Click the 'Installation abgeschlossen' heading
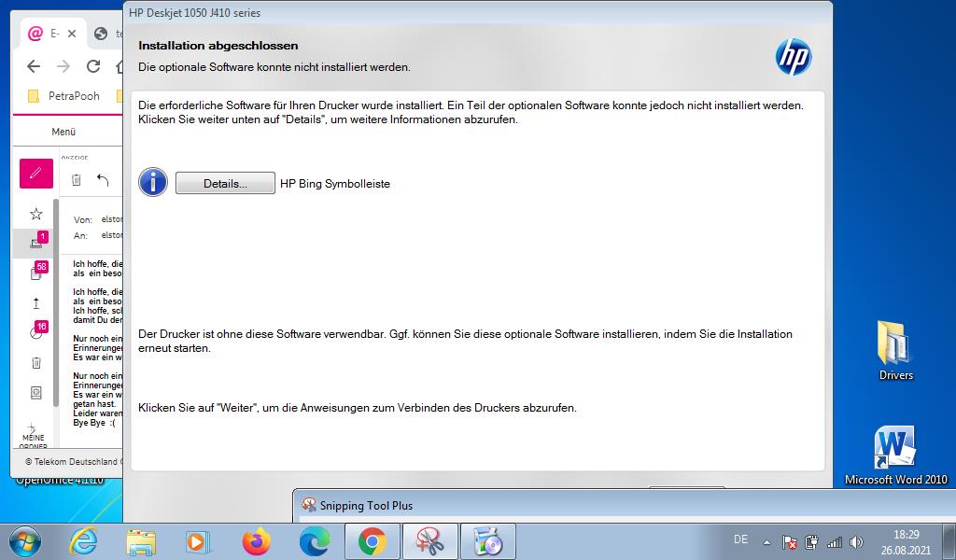Screen dimensions: 956x560 coord(218,46)
